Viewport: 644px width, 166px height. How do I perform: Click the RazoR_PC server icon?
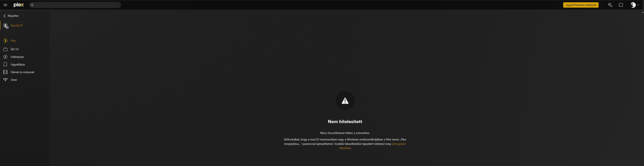[5, 26]
